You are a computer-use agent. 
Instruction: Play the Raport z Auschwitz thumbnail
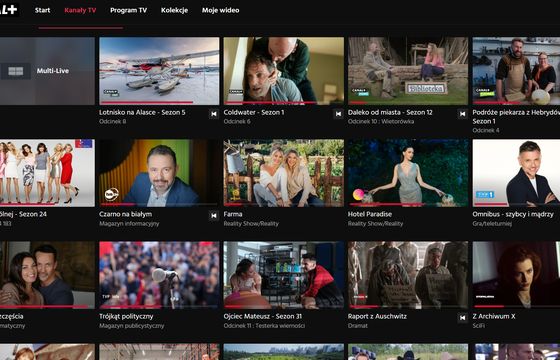coord(408,275)
